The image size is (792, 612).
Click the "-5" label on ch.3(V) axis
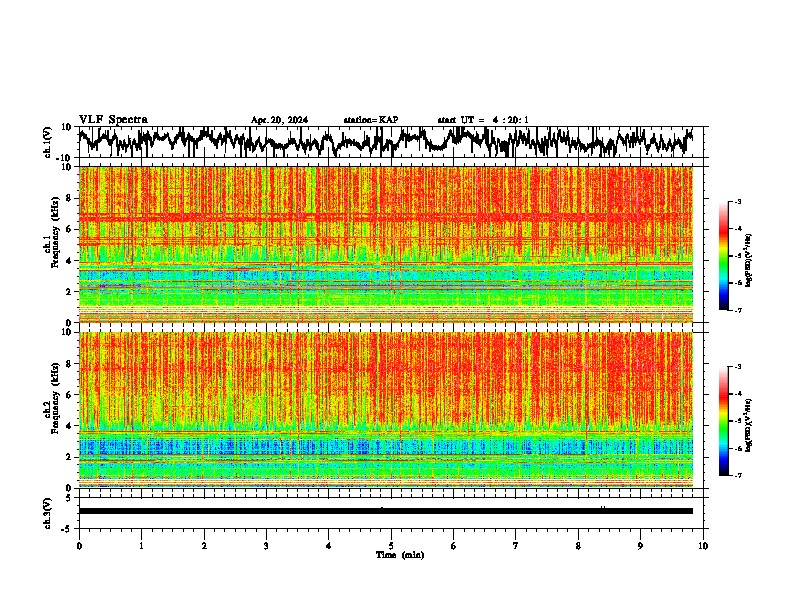(x=67, y=529)
